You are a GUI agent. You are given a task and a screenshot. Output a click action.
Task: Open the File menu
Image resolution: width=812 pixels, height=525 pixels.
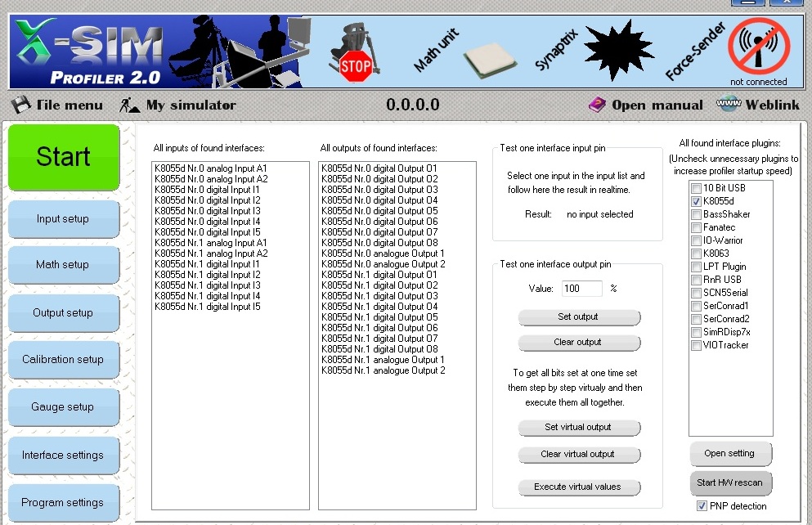tap(57, 105)
